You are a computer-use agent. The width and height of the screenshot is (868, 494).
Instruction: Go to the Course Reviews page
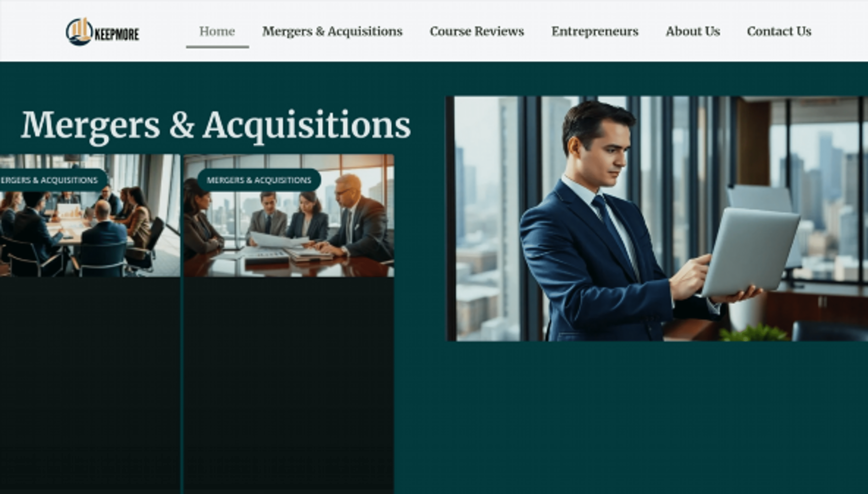477,31
